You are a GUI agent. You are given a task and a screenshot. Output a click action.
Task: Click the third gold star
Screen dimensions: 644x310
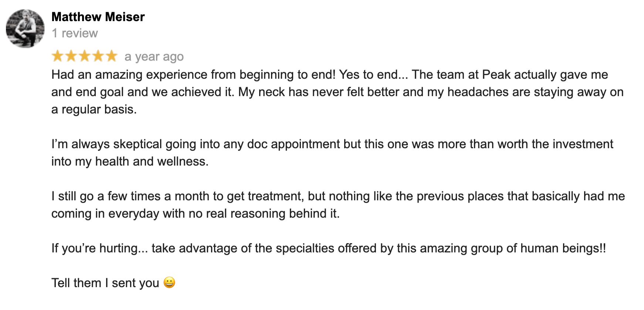[85, 56]
